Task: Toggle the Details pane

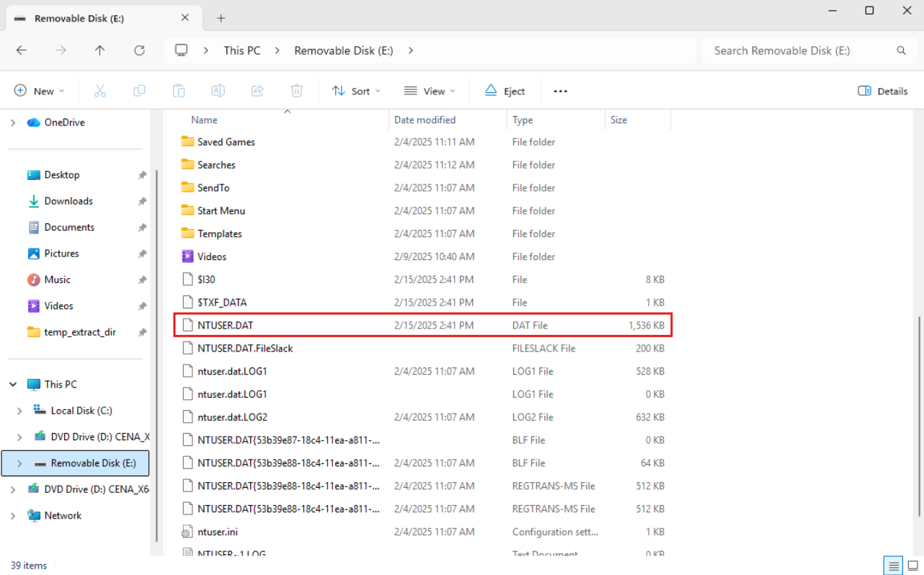Action: click(x=883, y=91)
